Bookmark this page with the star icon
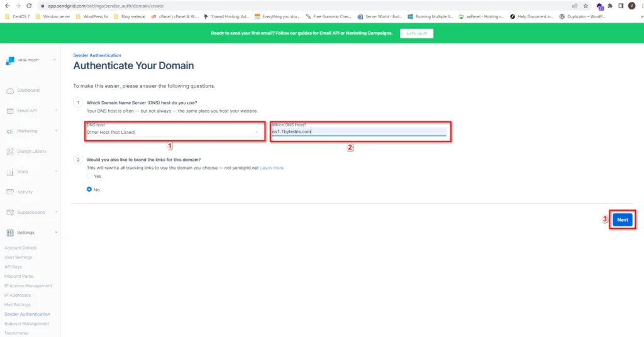 586,6
